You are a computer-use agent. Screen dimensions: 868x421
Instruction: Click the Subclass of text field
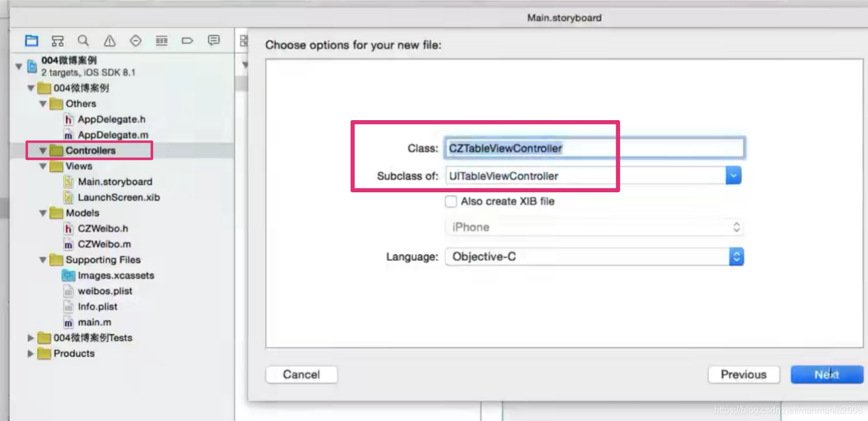pos(585,176)
